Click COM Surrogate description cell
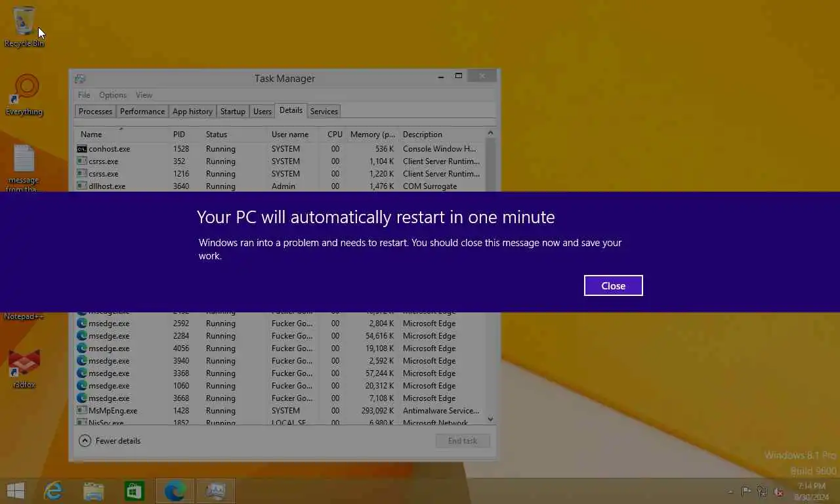The image size is (840, 504). click(x=430, y=186)
